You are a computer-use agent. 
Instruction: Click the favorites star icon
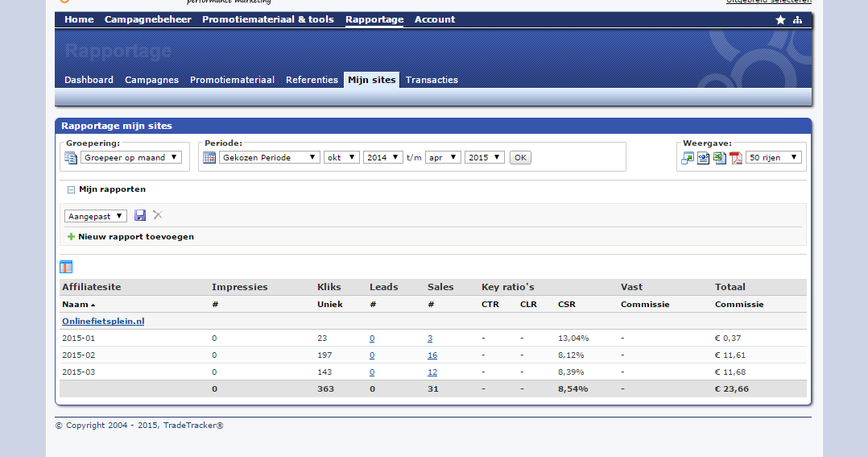pyautogui.click(x=780, y=20)
